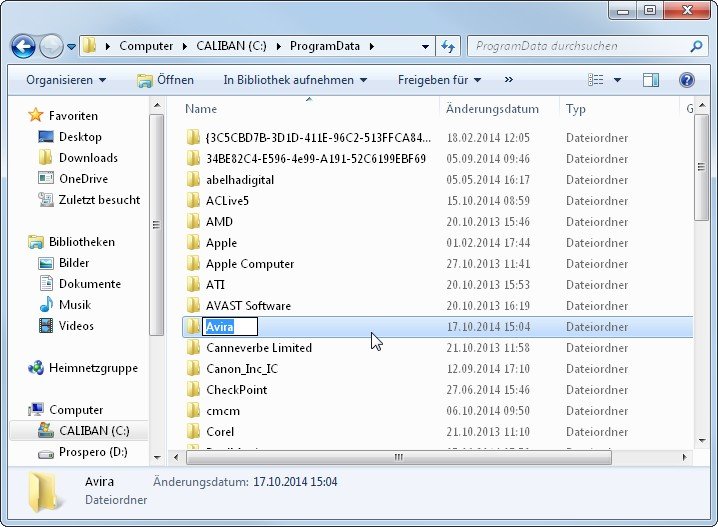Show more toolbar commands with the double chevron
Viewport: 718px width, 527px height.
click(508, 80)
